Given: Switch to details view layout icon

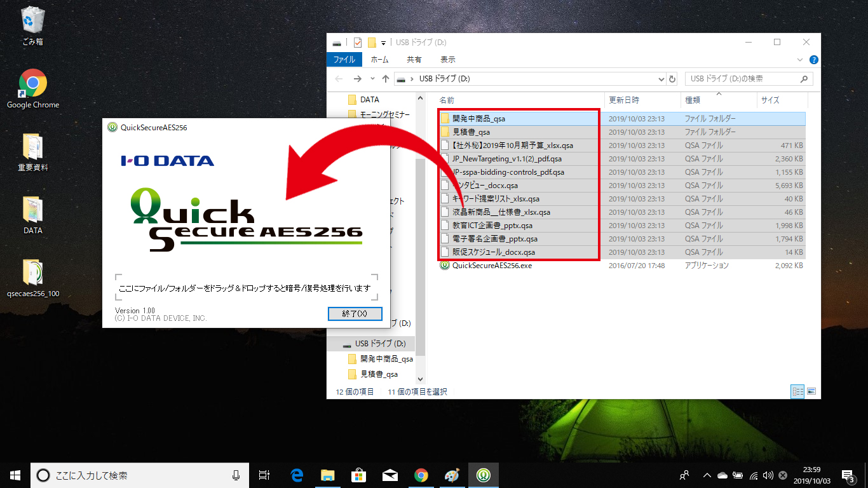Looking at the screenshot, I should [798, 391].
